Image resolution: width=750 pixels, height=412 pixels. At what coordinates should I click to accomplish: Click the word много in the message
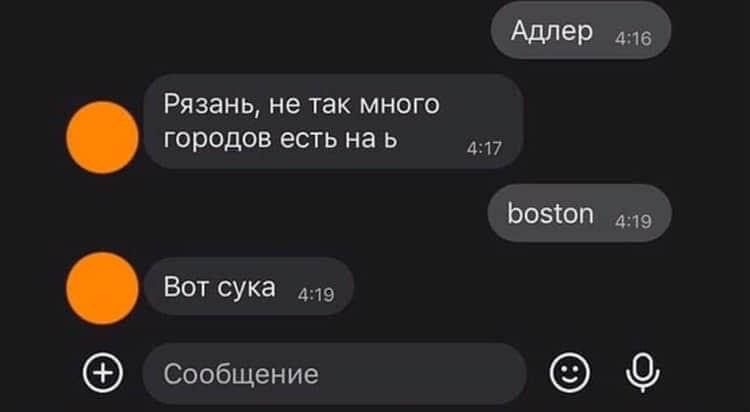click(399, 104)
